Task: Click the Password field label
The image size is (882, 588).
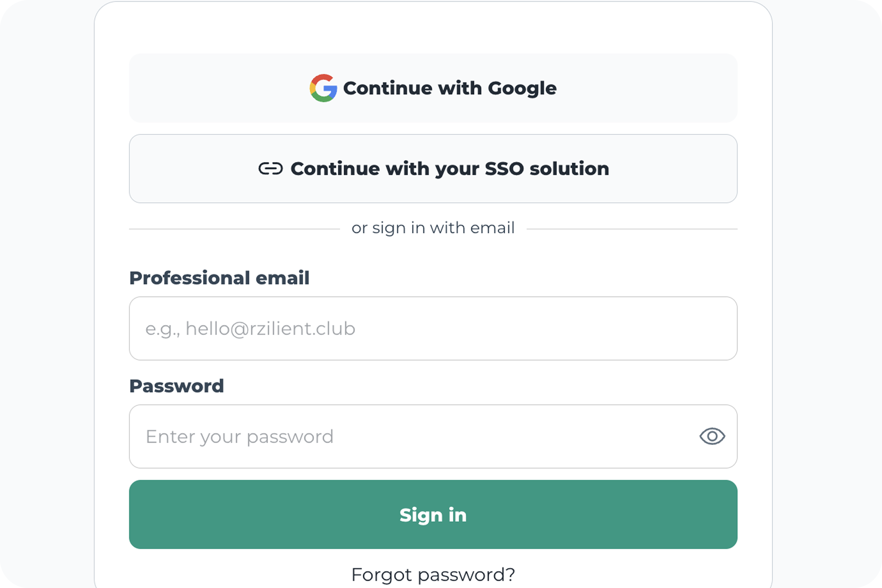Action: [176, 386]
